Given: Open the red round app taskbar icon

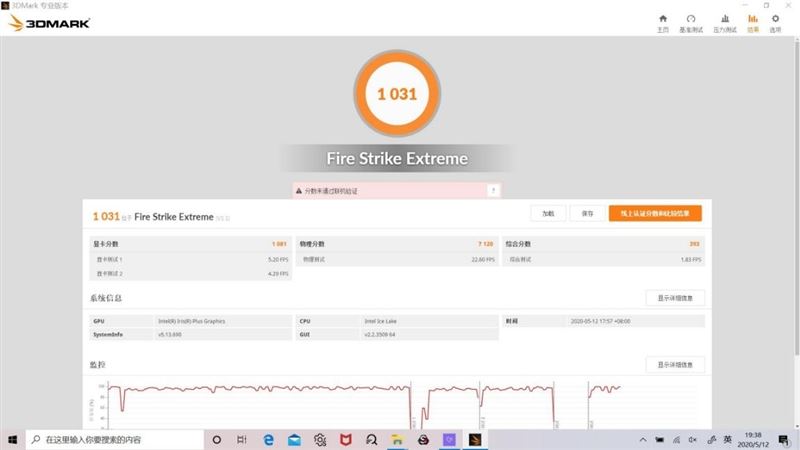Looking at the screenshot, I should click(x=423, y=439).
